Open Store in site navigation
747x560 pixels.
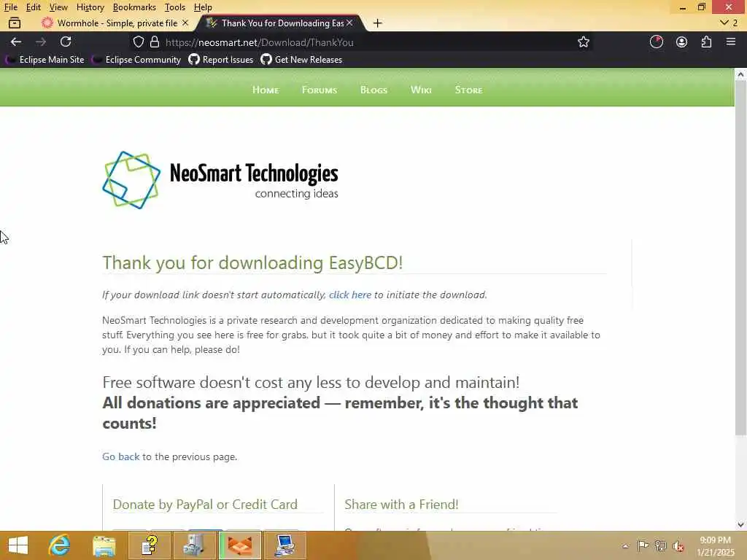click(x=468, y=90)
